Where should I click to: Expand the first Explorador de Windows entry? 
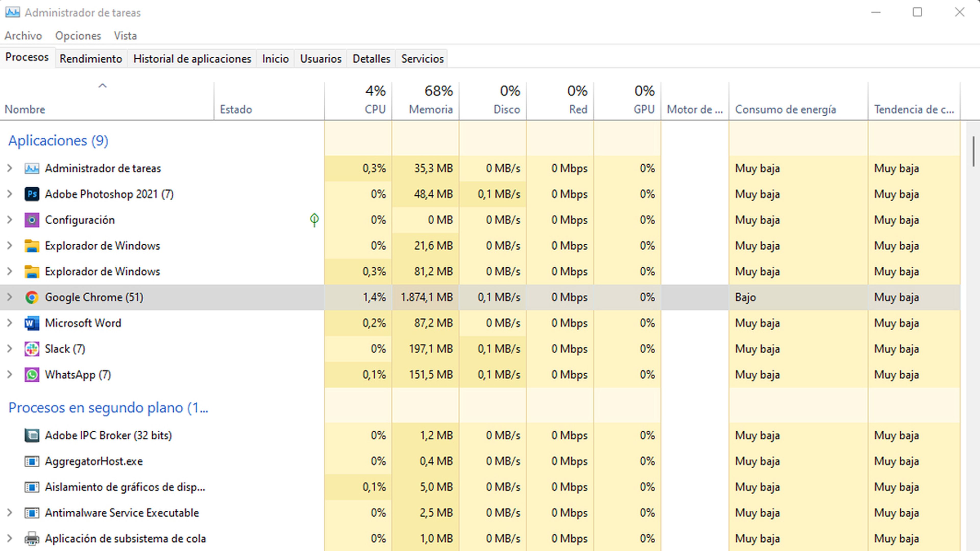pos(9,246)
